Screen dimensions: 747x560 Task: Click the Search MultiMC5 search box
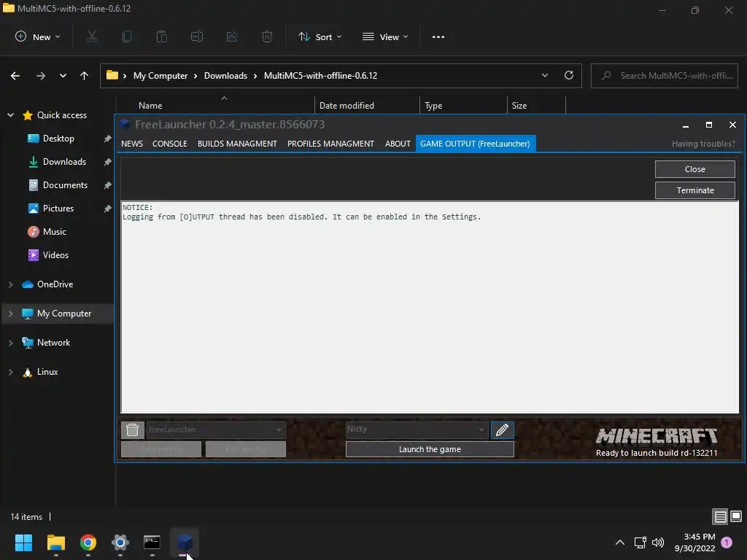point(665,76)
